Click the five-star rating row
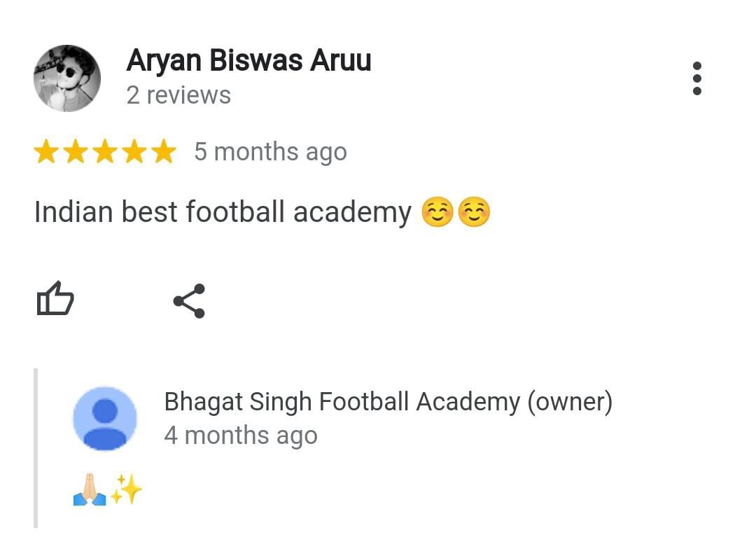 [105, 151]
